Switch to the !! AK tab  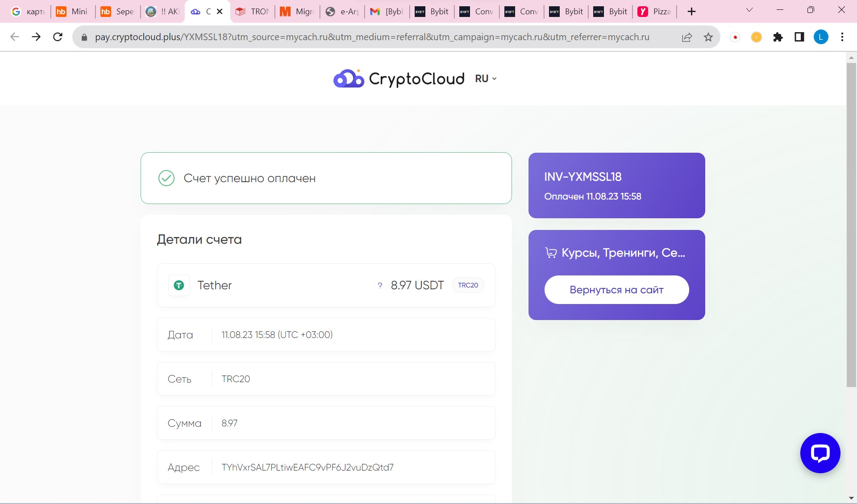click(162, 12)
